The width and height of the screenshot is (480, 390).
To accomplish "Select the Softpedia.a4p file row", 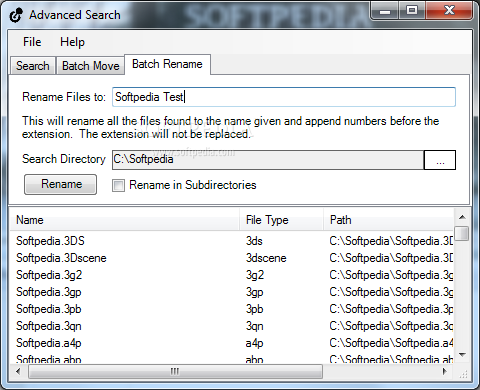I will pos(232,343).
